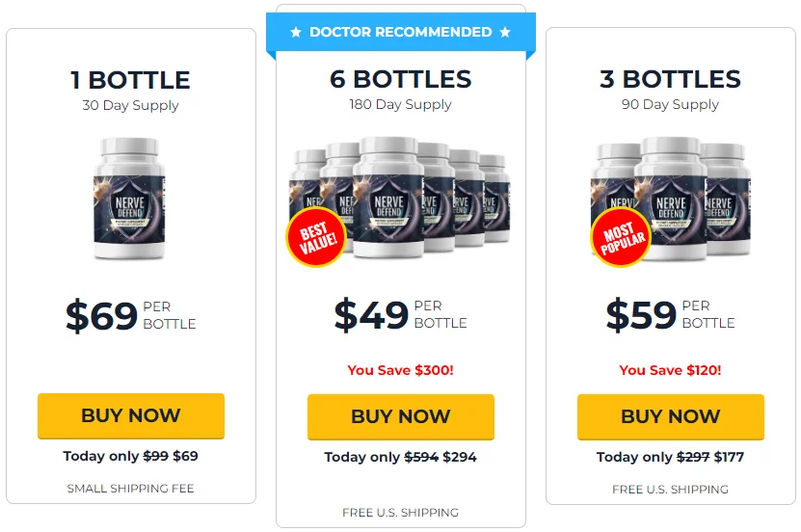Click the six-bottle product image
Viewport: 801px width, 532px height.
click(x=399, y=199)
